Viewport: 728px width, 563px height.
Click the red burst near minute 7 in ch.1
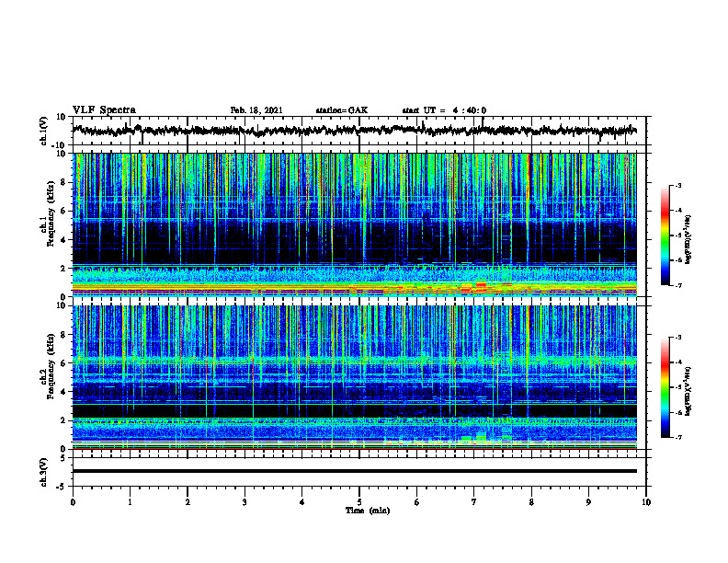pos(480,286)
